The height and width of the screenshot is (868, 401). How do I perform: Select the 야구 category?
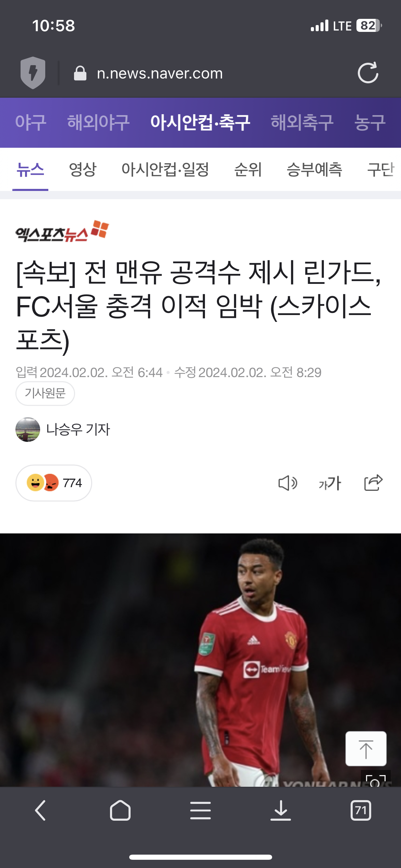tap(31, 122)
